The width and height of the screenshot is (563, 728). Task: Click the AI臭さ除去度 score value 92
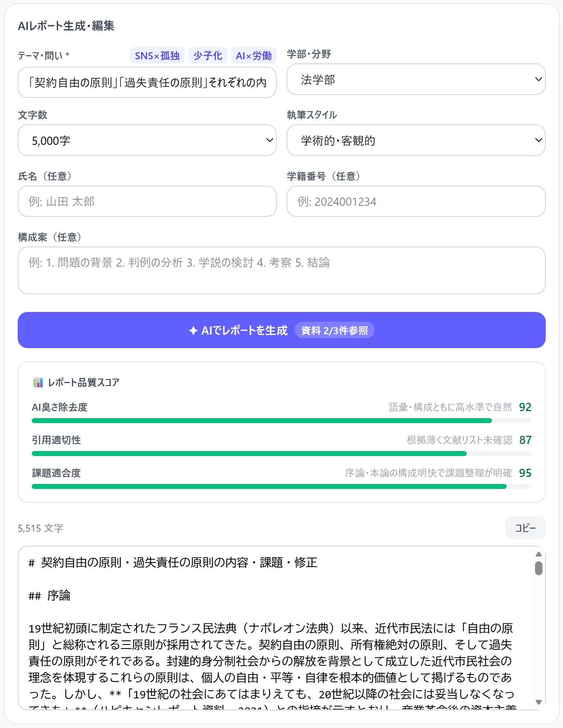[x=525, y=407]
